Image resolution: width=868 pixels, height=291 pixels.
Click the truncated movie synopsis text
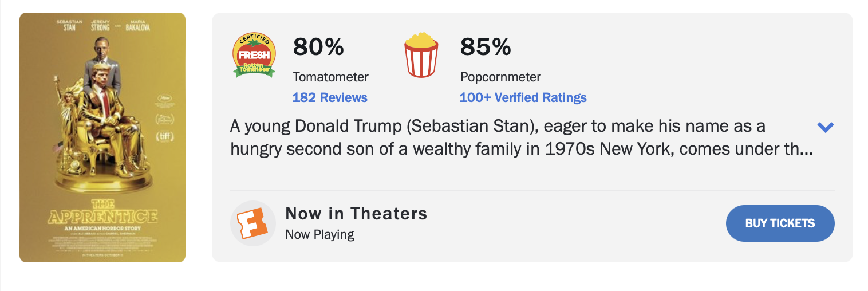click(x=521, y=137)
